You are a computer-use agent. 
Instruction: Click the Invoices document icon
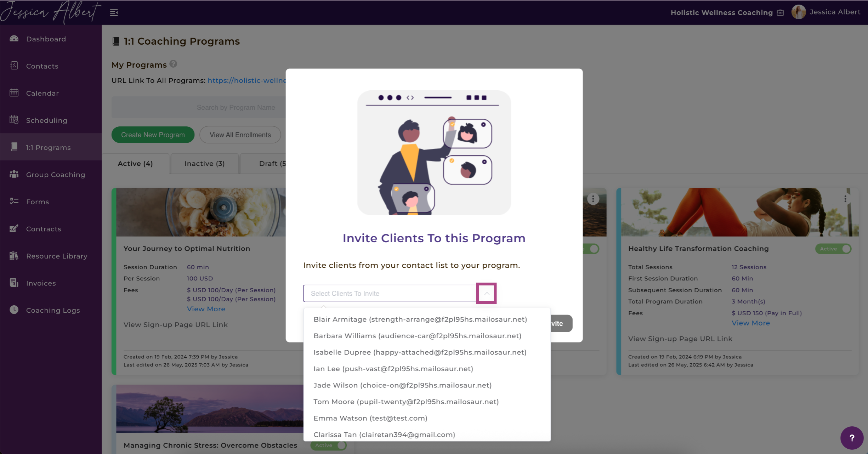(x=14, y=283)
